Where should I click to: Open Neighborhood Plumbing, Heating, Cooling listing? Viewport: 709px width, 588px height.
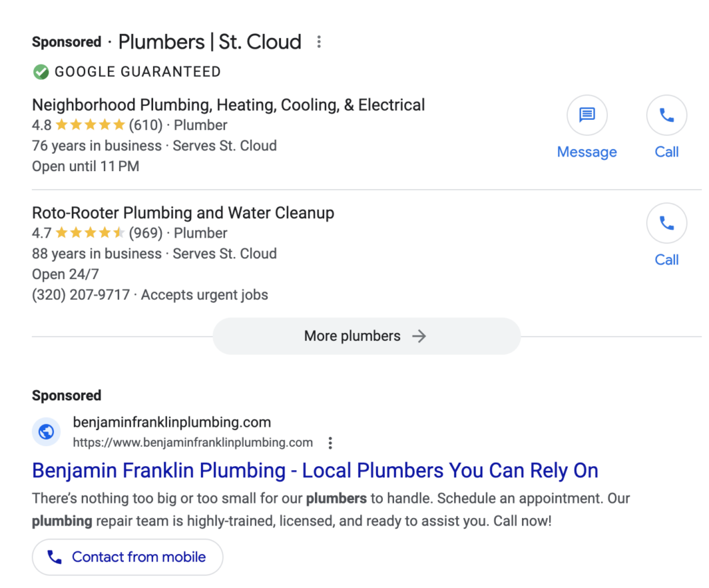tap(228, 105)
